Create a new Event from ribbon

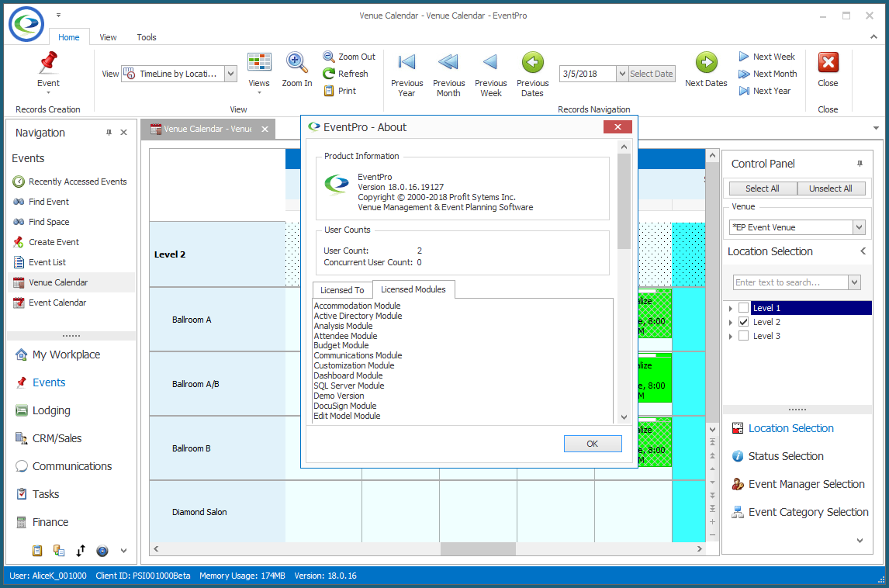point(48,71)
